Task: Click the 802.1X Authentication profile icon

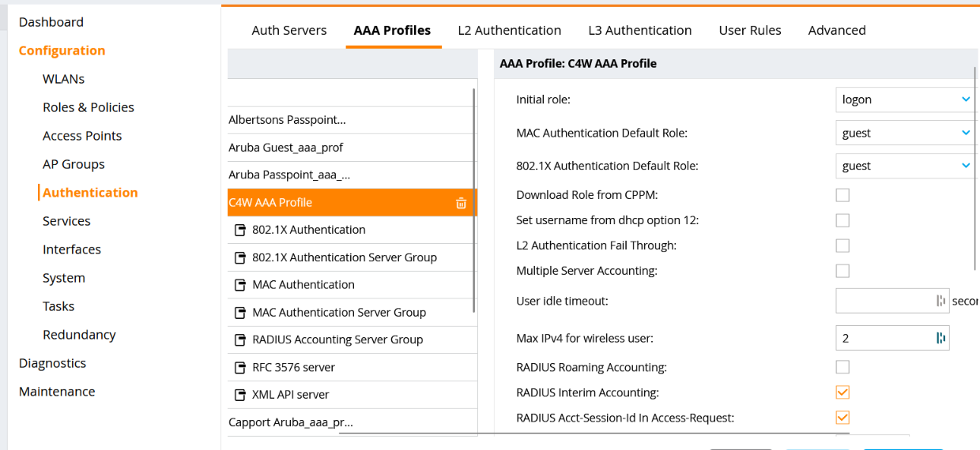Action: [240, 231]
